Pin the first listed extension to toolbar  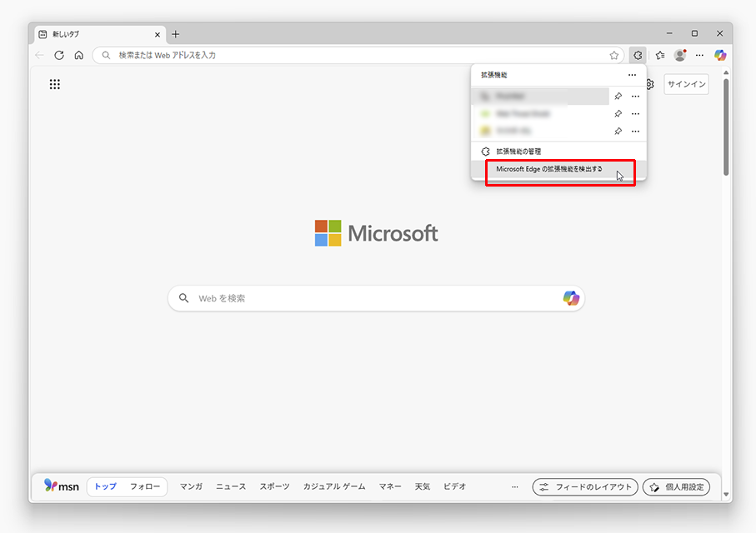tap(618, 97)
